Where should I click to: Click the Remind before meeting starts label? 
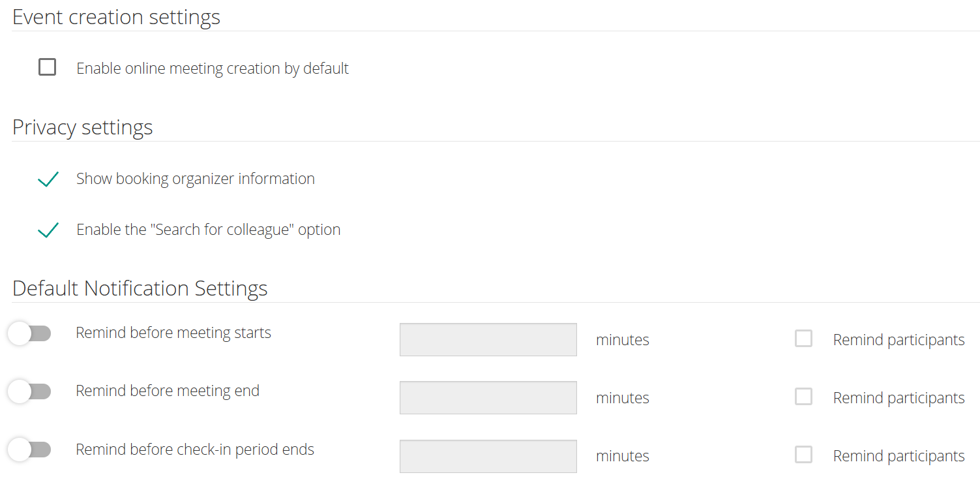[x=173, y=332]
